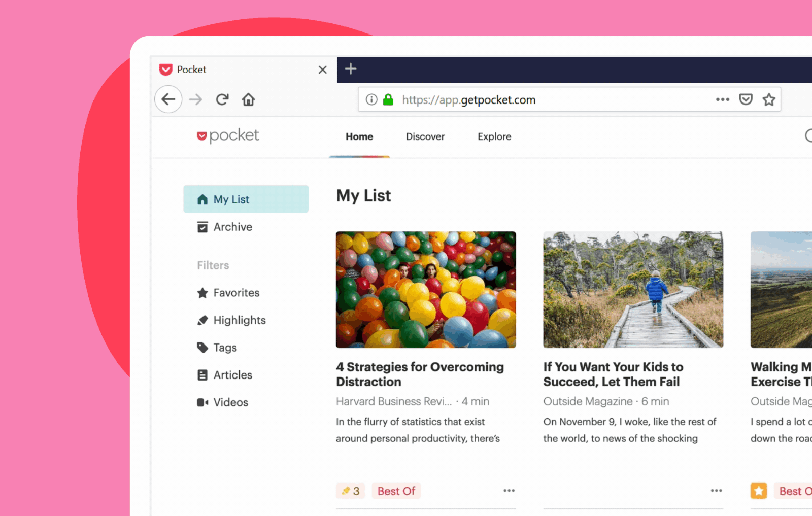The image size is (812, 516).
Task: Select Archive in the sidebar
Action: pos(232,227)
